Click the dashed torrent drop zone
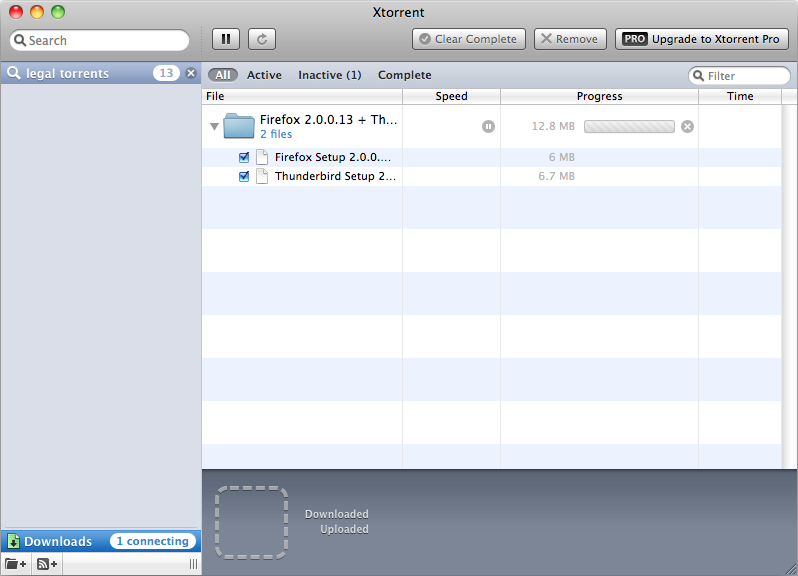This screenshot has height=576, width=798. click(251, 523)
